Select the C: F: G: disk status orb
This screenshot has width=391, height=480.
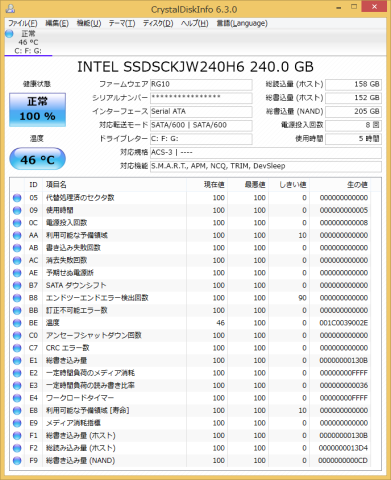tap(9, 34)
